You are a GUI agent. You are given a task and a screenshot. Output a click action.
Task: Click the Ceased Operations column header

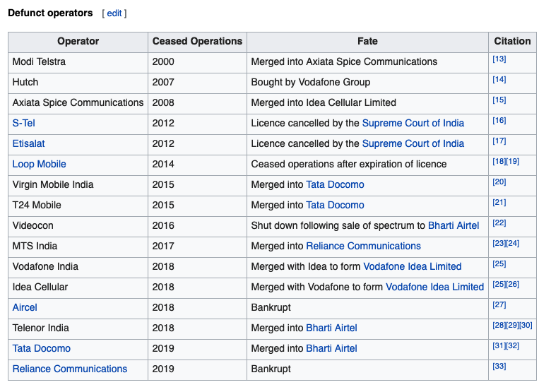coord(197,42)
